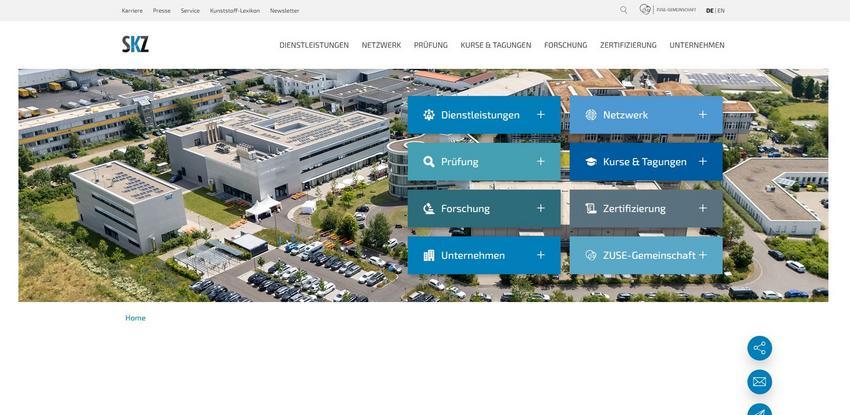Open KURSE & TAGUNGEN in main navigation
The width and height of the screenshot is (850, 415).
(x=495, y=45)
